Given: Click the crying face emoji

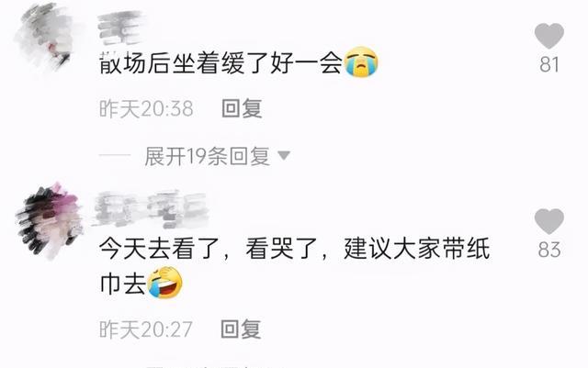Looking at the screenshot, I should (361, 62).
